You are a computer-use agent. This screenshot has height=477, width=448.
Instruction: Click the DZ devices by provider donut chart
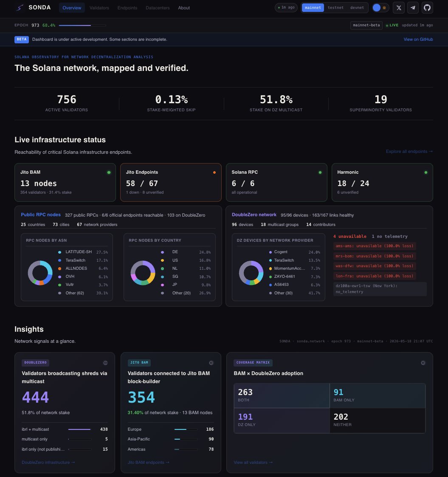(x=251, y=273)
